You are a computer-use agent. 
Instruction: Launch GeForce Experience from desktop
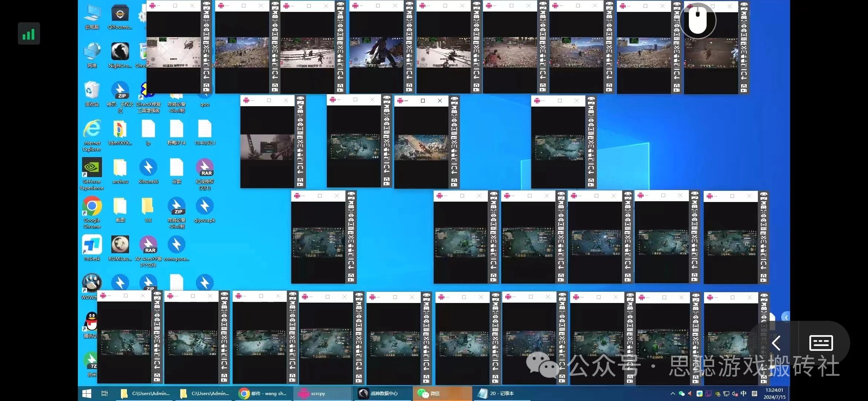click(92, 168)
